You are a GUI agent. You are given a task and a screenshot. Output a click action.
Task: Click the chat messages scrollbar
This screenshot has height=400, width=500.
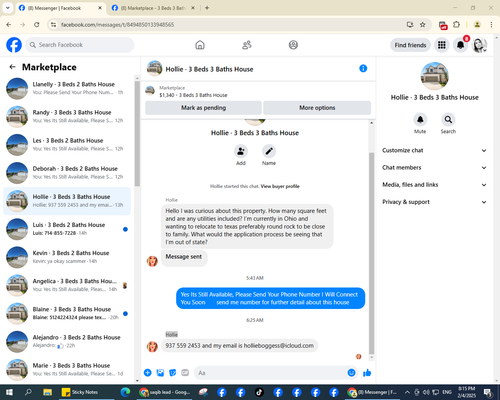point(372,253)
